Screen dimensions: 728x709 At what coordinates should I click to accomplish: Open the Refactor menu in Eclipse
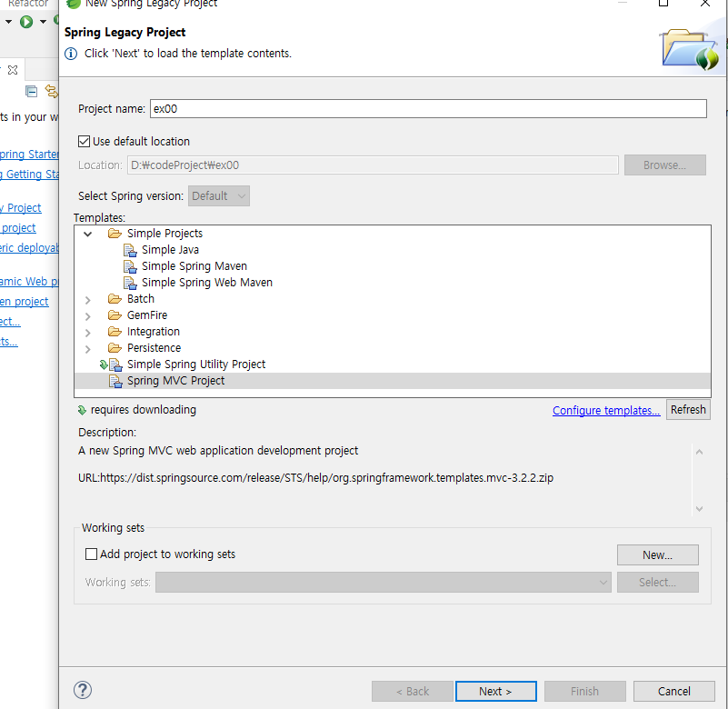[x=28, y=4]
